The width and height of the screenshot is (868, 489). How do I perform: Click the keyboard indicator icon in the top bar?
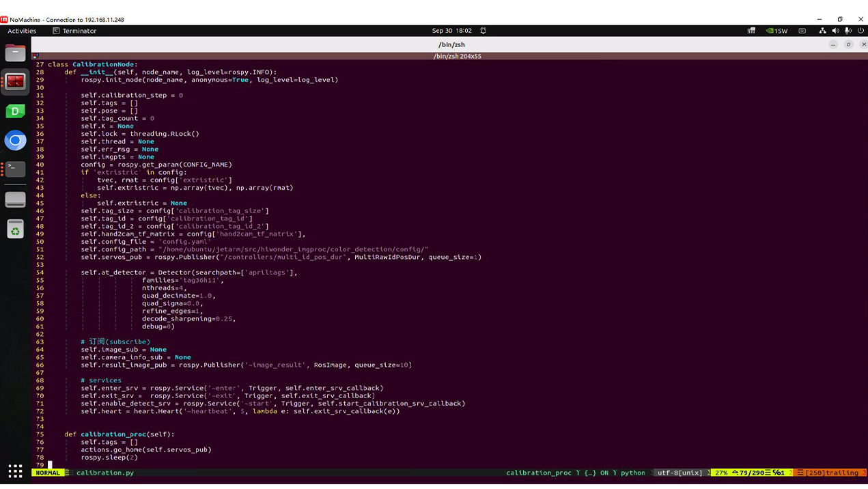(x=802, y=31)
